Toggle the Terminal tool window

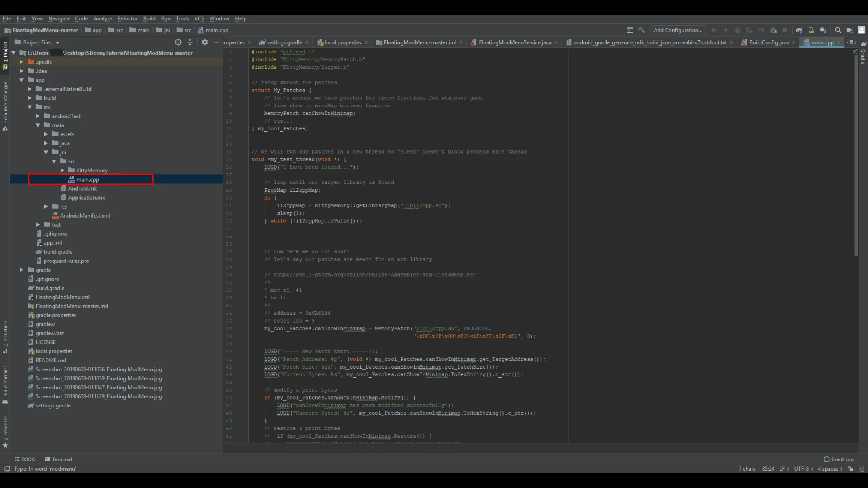[59, 459]
